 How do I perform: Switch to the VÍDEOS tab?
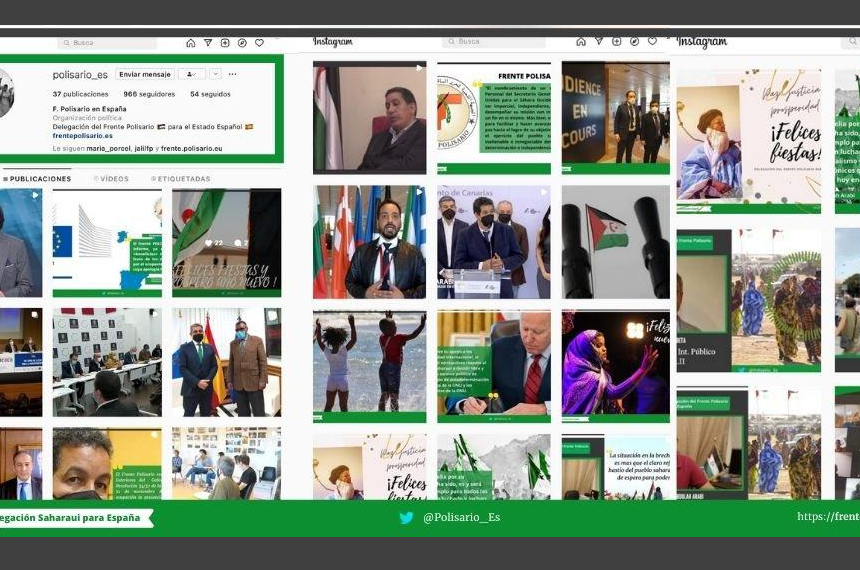(x=111, y=179)
